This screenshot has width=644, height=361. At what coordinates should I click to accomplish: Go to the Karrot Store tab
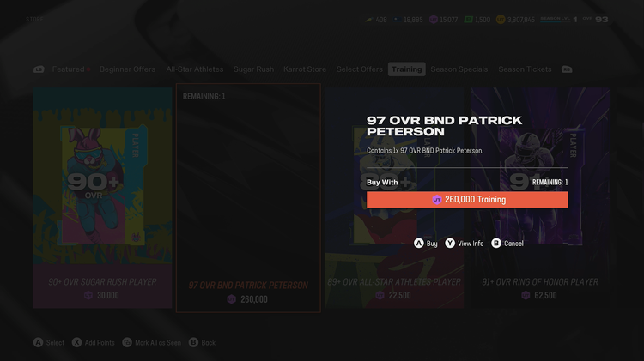pos(305,69)
